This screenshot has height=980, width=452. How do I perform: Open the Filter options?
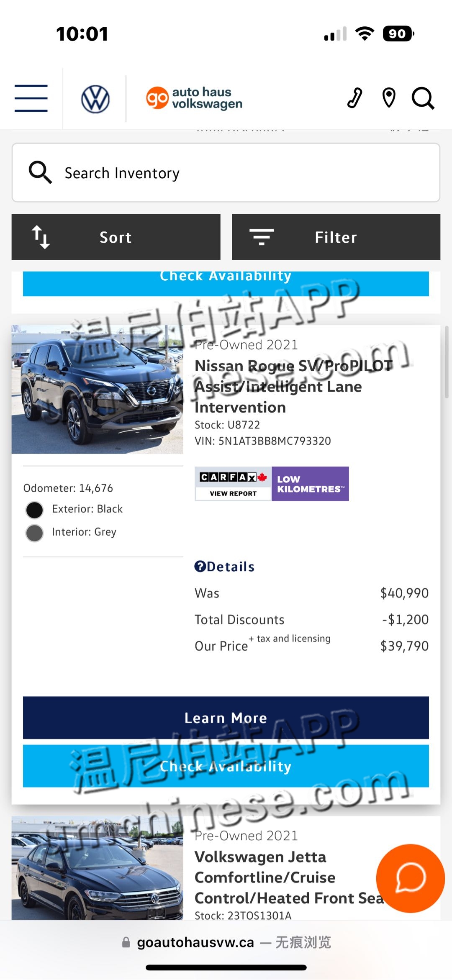(336, 237)
